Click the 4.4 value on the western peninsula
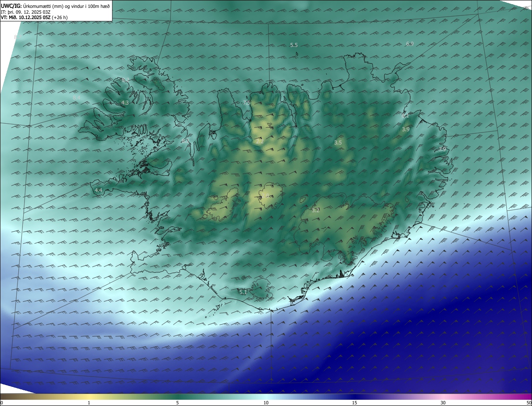The width and height of the screenshot is (532, 406). [x=99, y=190]
